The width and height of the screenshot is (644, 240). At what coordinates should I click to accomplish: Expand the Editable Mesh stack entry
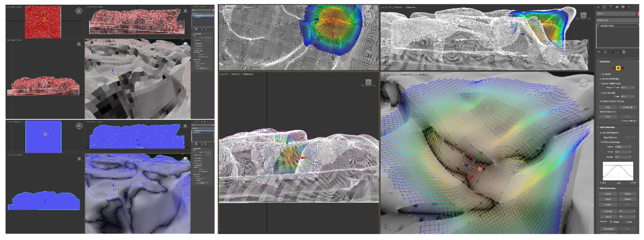pyautogui.click(x=598, y=25)
